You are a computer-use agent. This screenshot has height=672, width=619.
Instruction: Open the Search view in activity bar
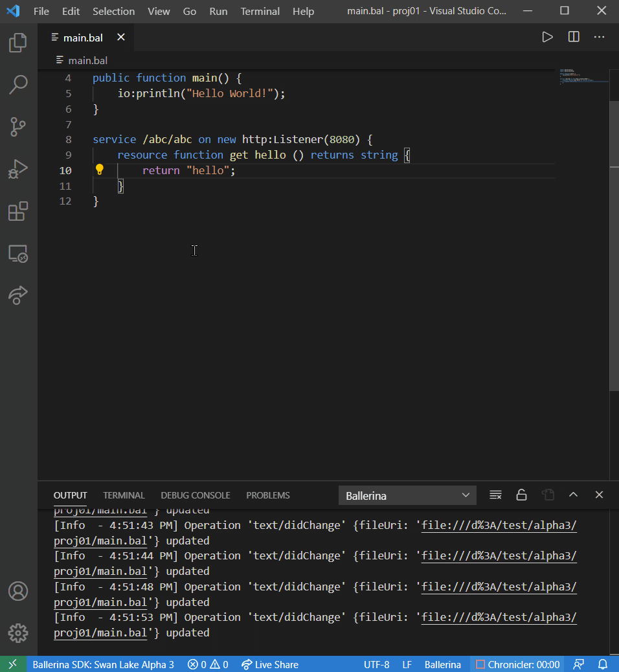18,84
